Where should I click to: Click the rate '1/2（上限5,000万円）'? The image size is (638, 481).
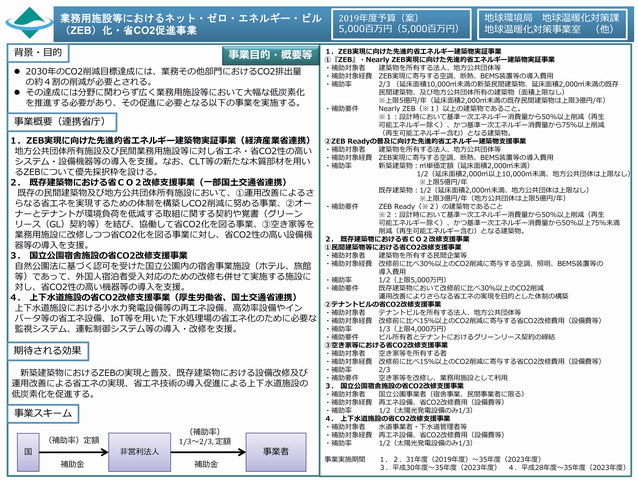(415, 280)
